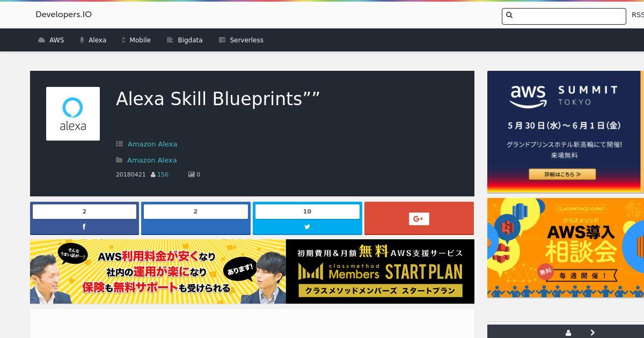This screenshot has height=338, width=644.
Task: Open the AWS Summit Tokyo ad banner
Action: click(x=566, y=132)
